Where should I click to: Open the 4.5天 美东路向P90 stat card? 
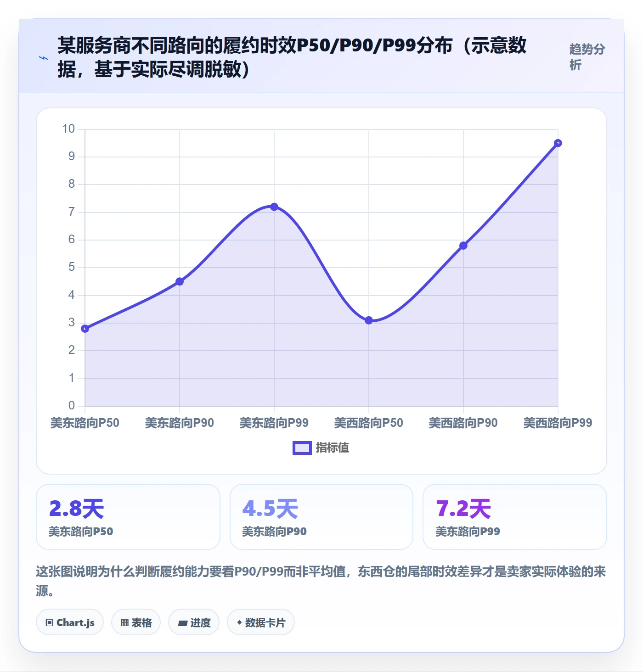point(321,517)
